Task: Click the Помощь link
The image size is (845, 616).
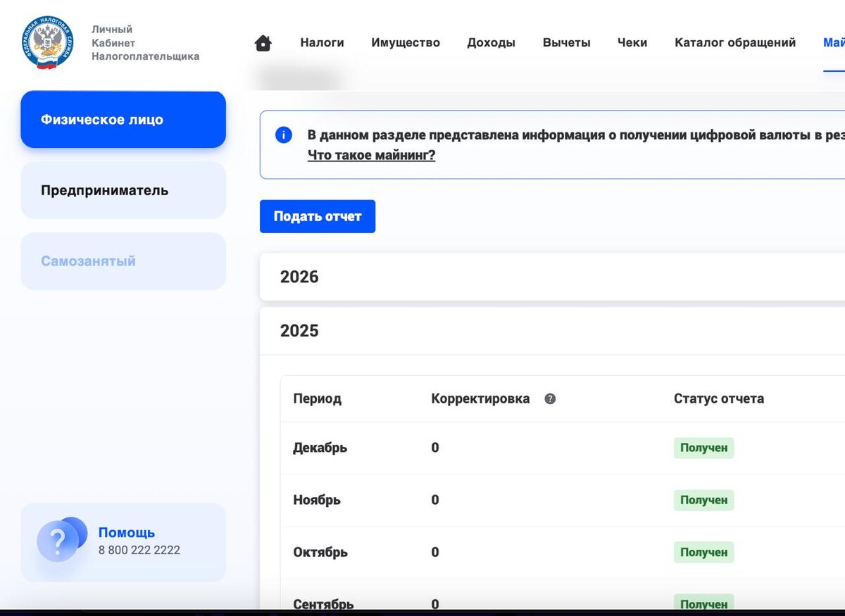Action: tap(127, 532)
